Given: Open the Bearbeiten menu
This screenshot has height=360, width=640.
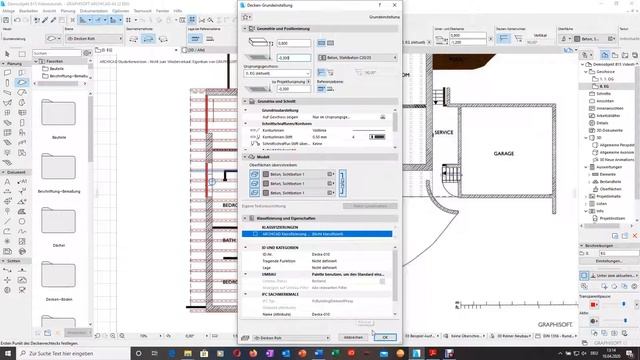Looking at the screenshot, I should click(x=28, y=11).
